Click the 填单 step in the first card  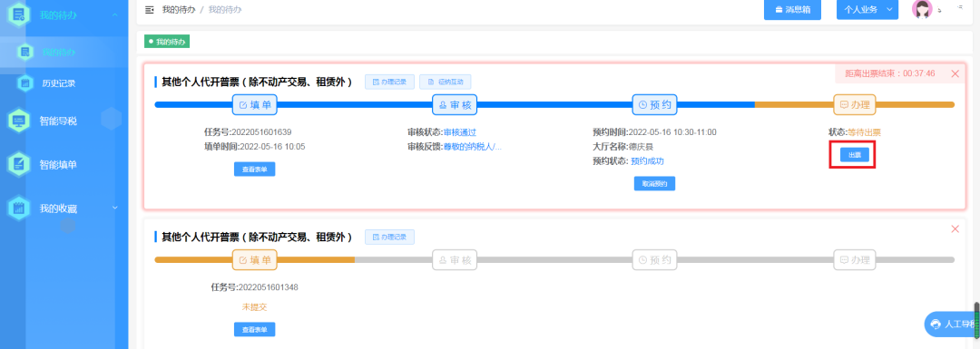[x=254, y=105]
